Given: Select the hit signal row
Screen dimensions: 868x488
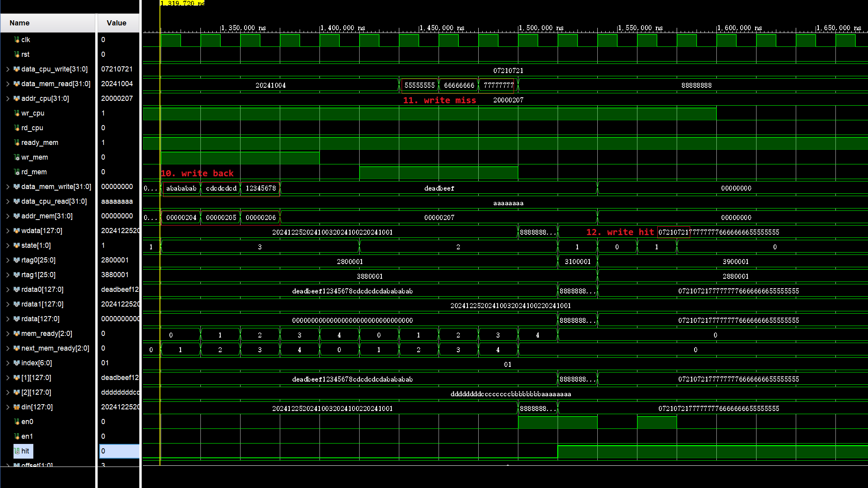Looking at the screenshot, I should (25, 451).
